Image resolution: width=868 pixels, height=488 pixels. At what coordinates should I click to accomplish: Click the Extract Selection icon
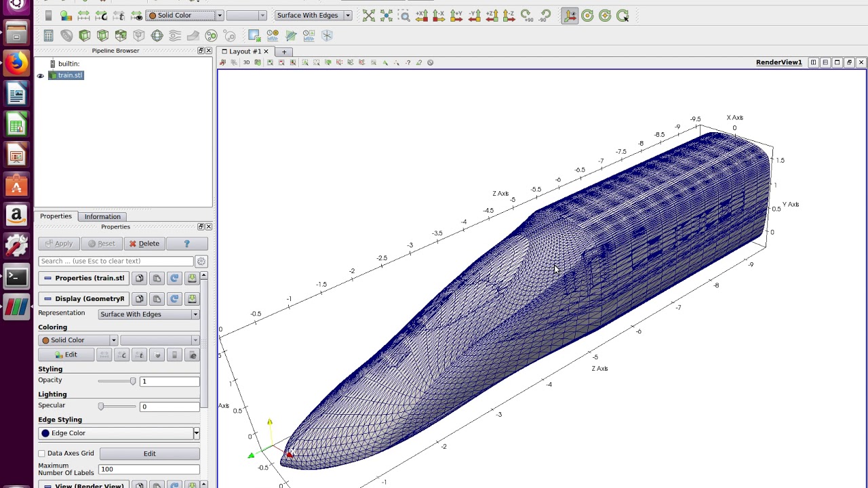point(254,35)
